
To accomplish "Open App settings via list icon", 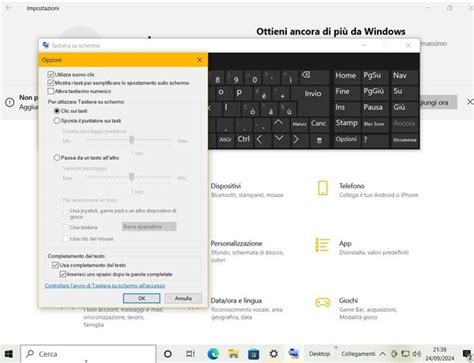I will click(322, 245).
